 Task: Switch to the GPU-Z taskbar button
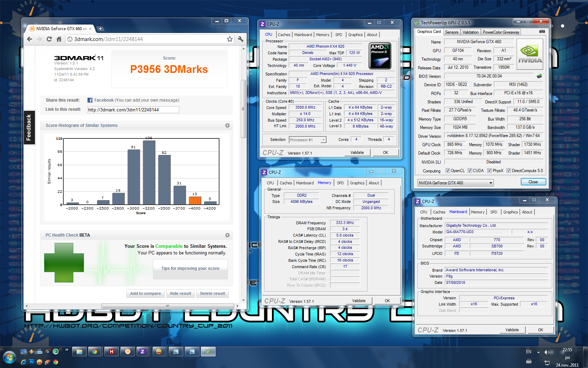coord(208,352)
